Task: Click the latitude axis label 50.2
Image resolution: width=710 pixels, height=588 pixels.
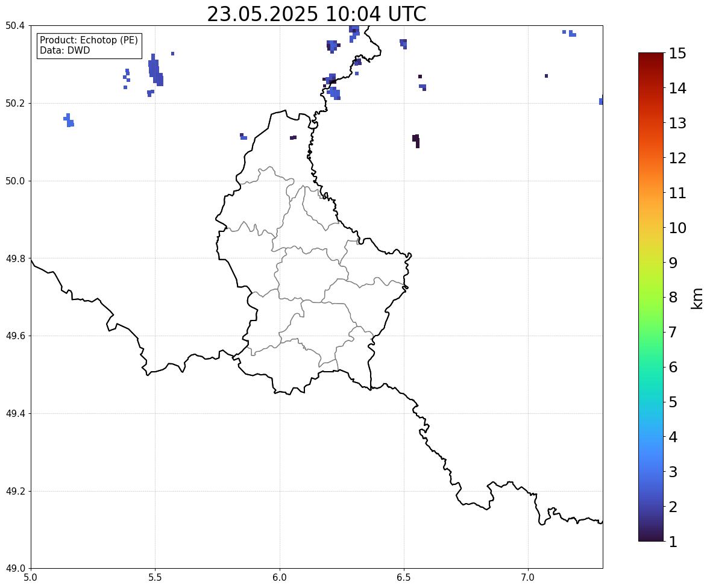Action: pos(16,103)
